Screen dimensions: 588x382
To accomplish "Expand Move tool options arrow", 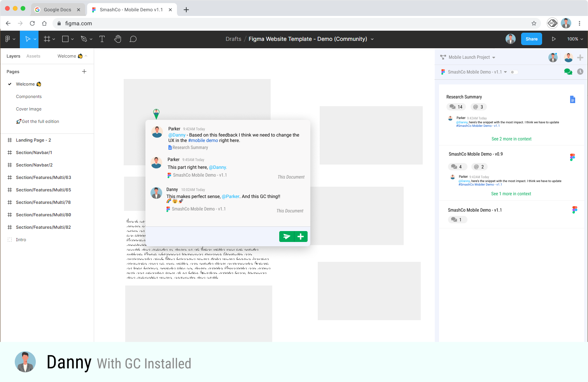I will pos(35,39).
